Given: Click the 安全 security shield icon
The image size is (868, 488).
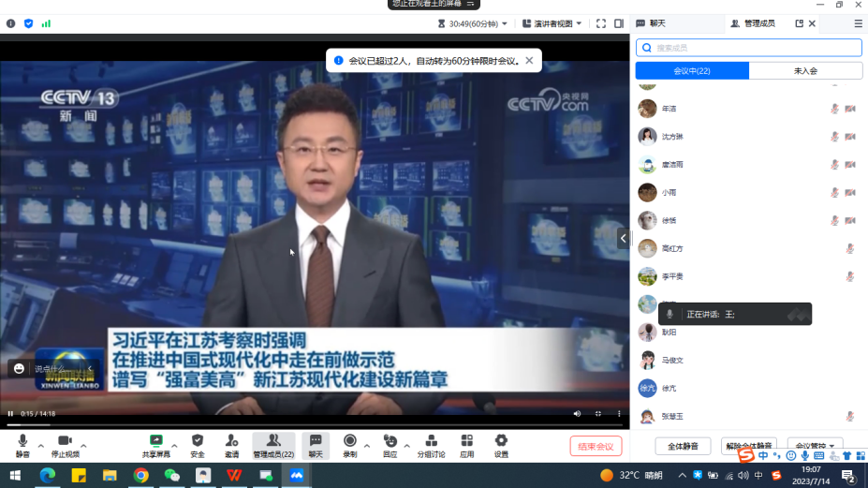Looking at the screenshot, I should [x=198, y=445].
